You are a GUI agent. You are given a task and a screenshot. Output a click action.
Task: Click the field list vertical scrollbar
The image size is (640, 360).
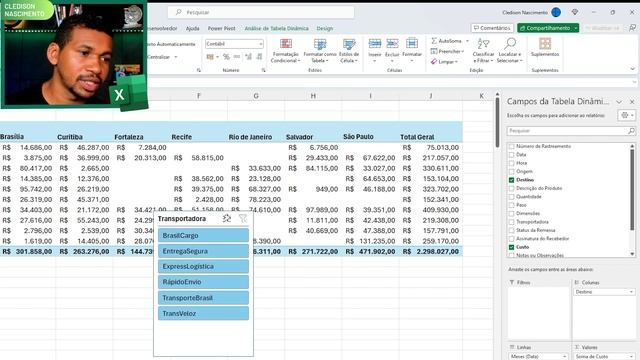coord(632,190)
